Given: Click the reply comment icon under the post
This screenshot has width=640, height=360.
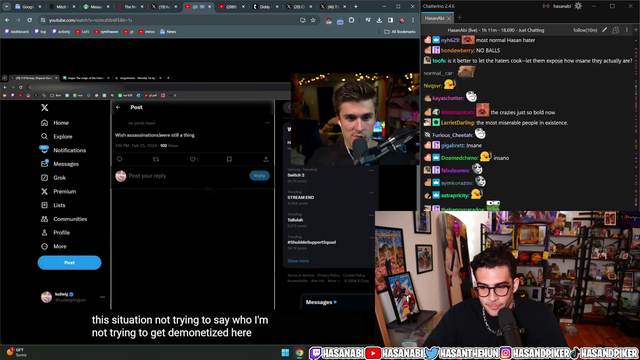Looking at the screenshot, I should [x=119, y=159].
